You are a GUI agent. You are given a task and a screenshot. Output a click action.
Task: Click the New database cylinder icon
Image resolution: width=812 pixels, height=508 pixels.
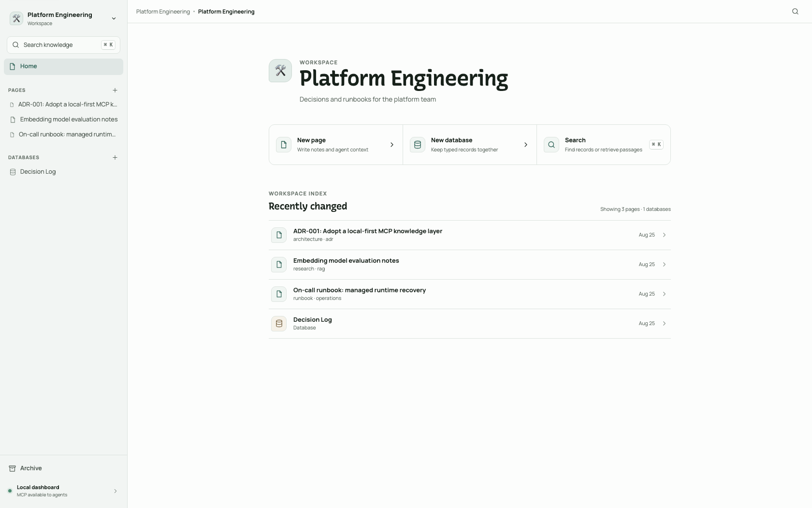click(x=418, y=145)
